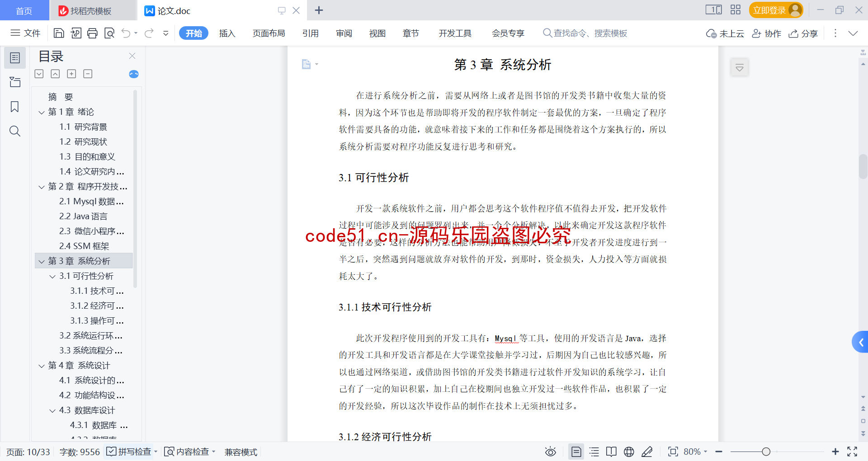Switch to web layout view
Image resolution: width=868 pixels, height=461 pixels.
(x=629, y=452)
